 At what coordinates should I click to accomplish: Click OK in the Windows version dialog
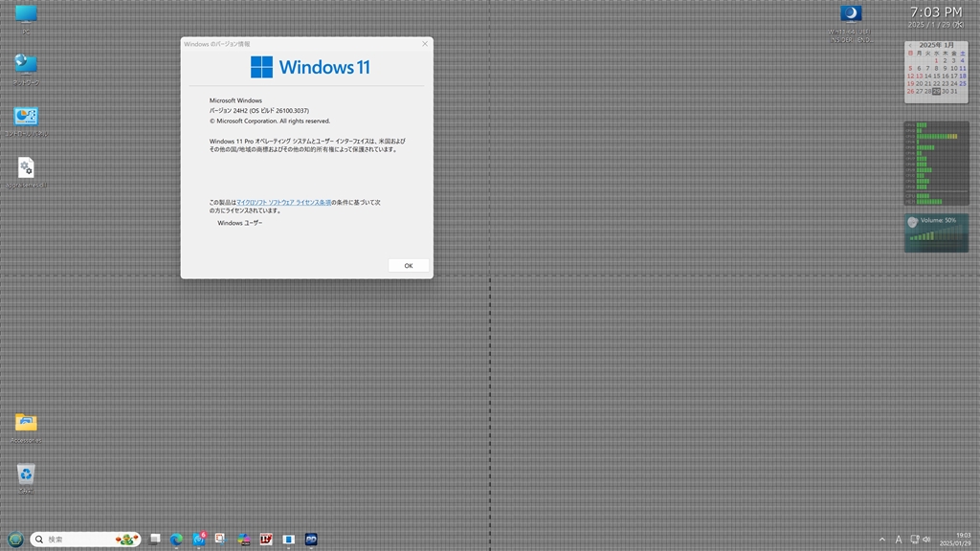[x=408, y=266]
